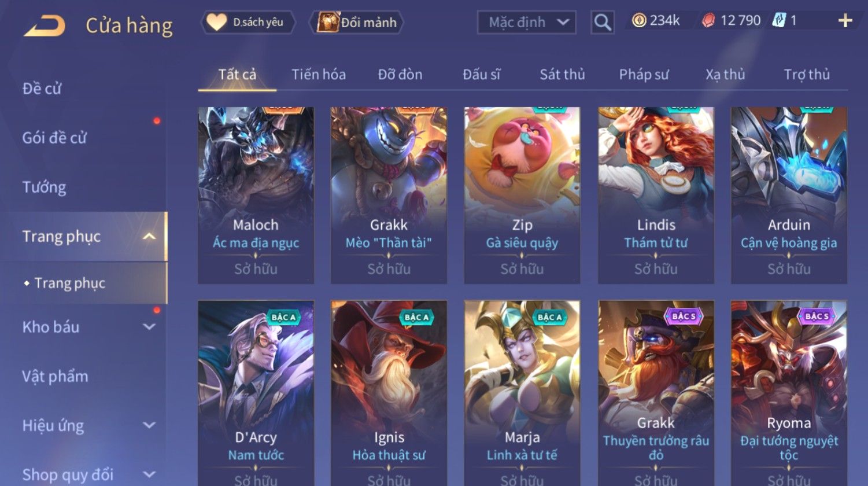Image resolution: width=868 pixels, height=486 pixels.
Task: Select the Pháp sư tab
Action: pos(644,75)
